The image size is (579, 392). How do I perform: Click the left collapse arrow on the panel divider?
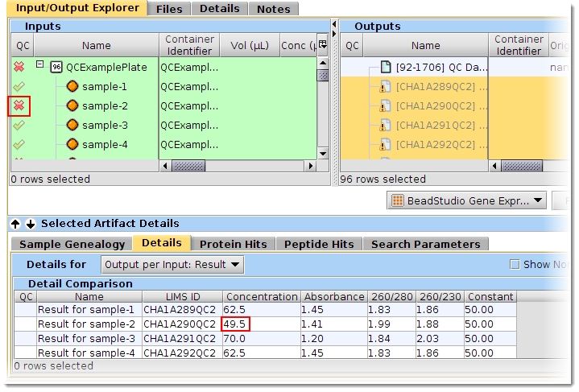click(x=334, y=24)
